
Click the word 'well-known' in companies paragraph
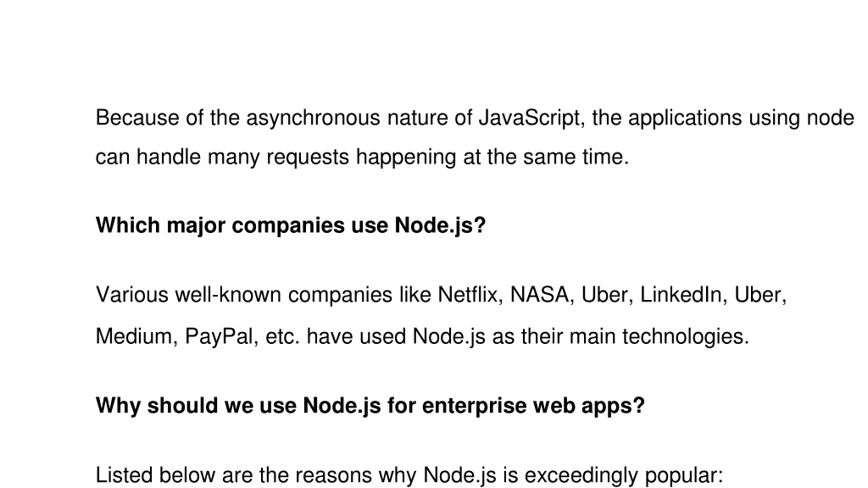point(228,295)
